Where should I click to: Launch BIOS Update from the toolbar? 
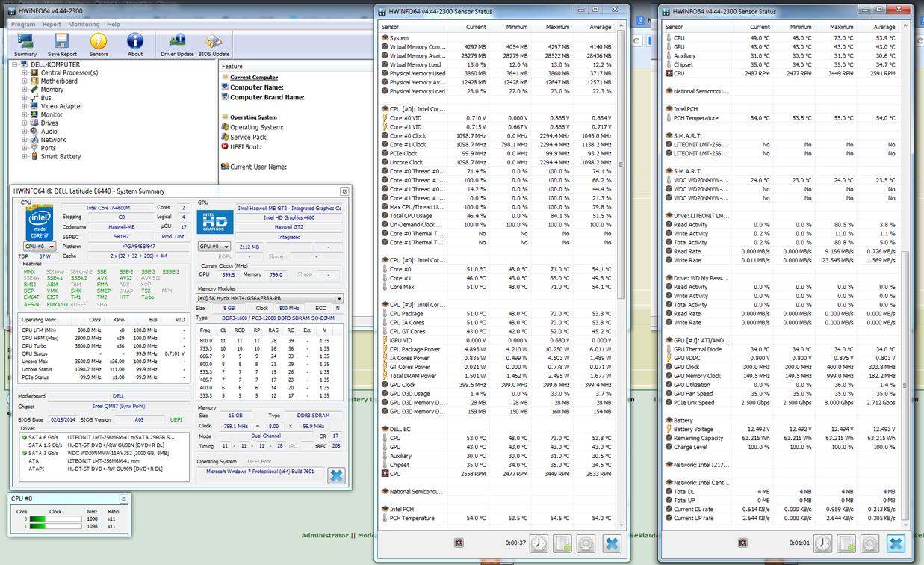(x=214, y=45)
